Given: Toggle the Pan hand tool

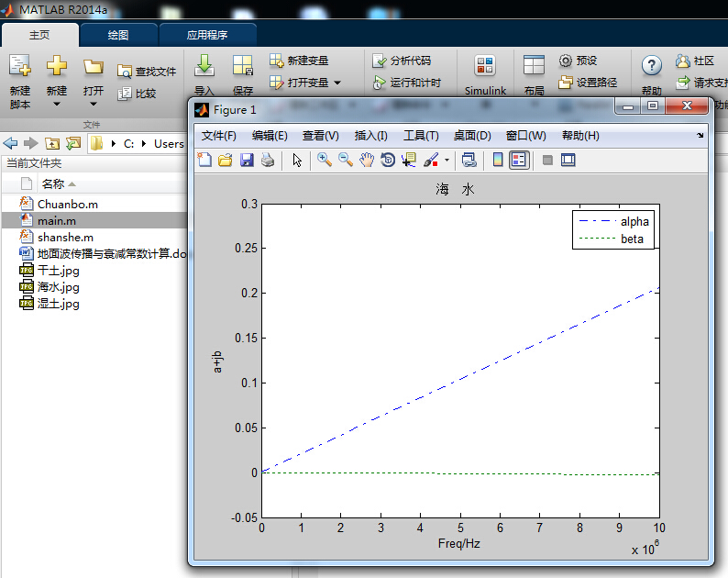Looking at the screenshot, I should (367, 161).
